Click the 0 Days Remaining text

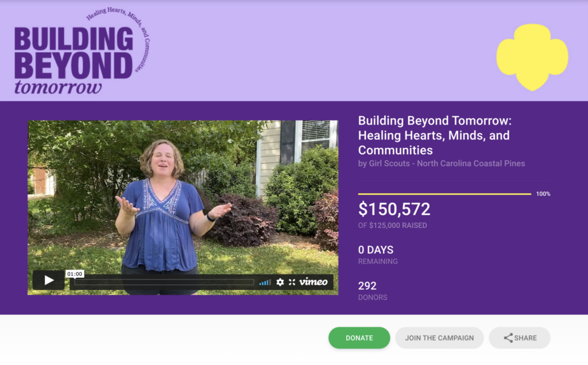pos(378,255)
